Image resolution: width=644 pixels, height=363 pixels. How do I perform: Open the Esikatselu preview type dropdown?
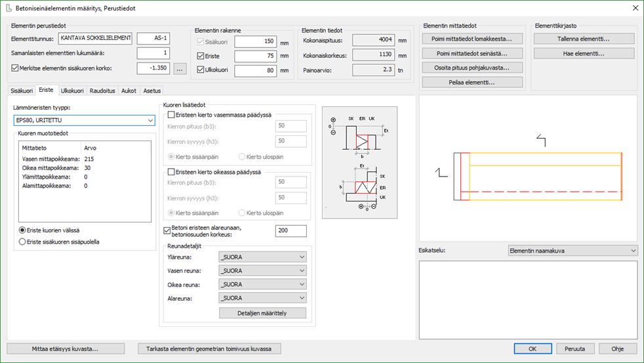(572, 251)
